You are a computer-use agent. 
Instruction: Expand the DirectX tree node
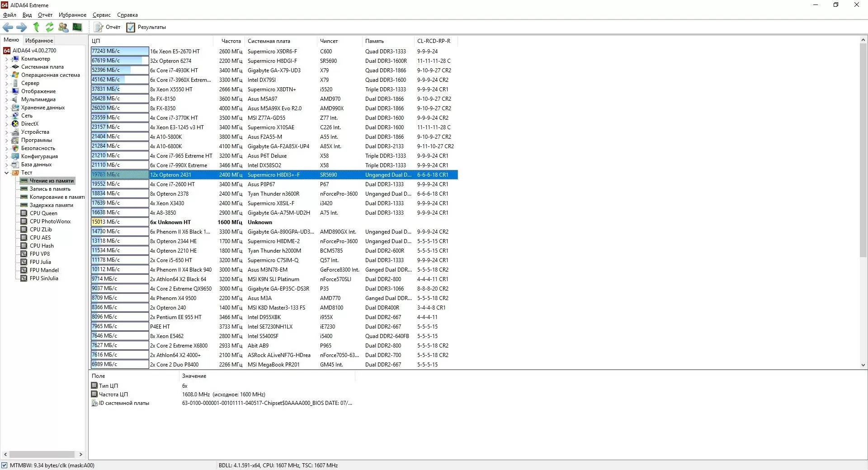pos(6,124)
